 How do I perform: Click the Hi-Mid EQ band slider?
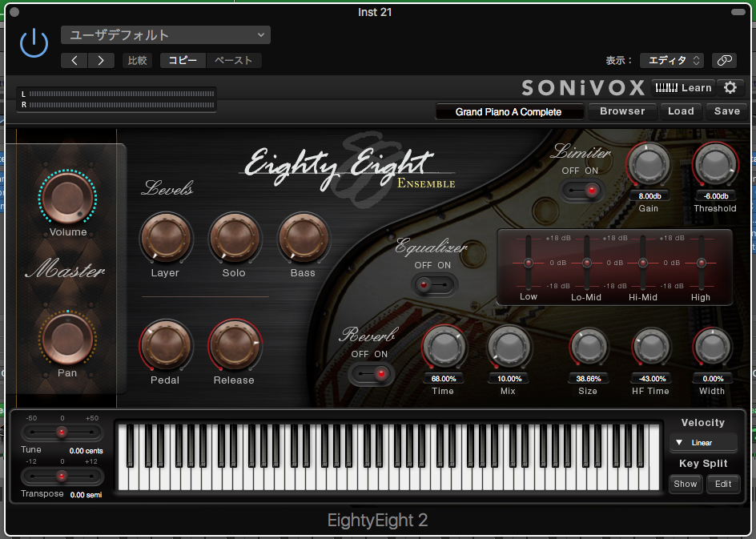pos(643,263)
